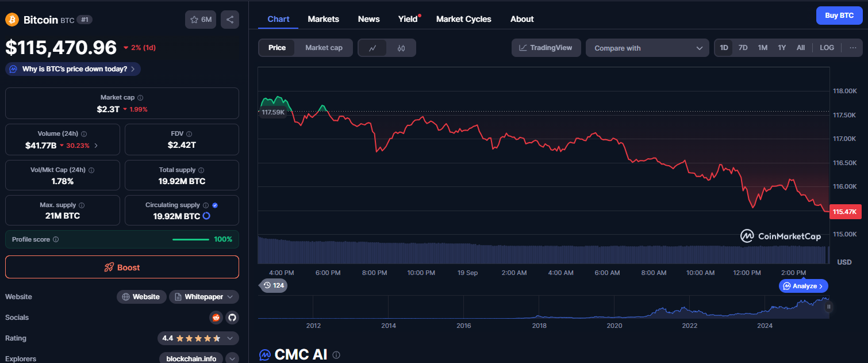Click the CMC AI info icon
The width and height of the screenshot is (868, 363).
tap(337, 355)
